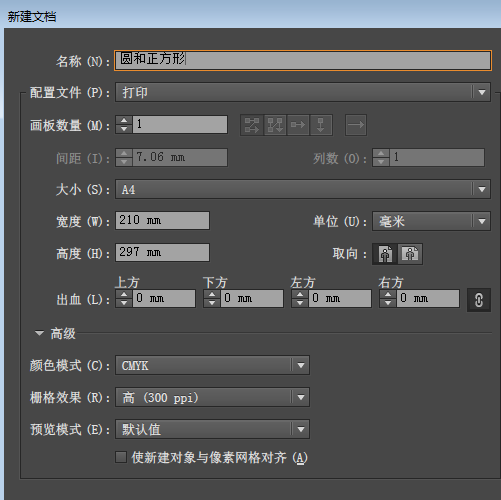The width and height of the screenshot is (501, 500).
Task: Click the grid by column artboard layout icon
Action: (x=275, y=125)
